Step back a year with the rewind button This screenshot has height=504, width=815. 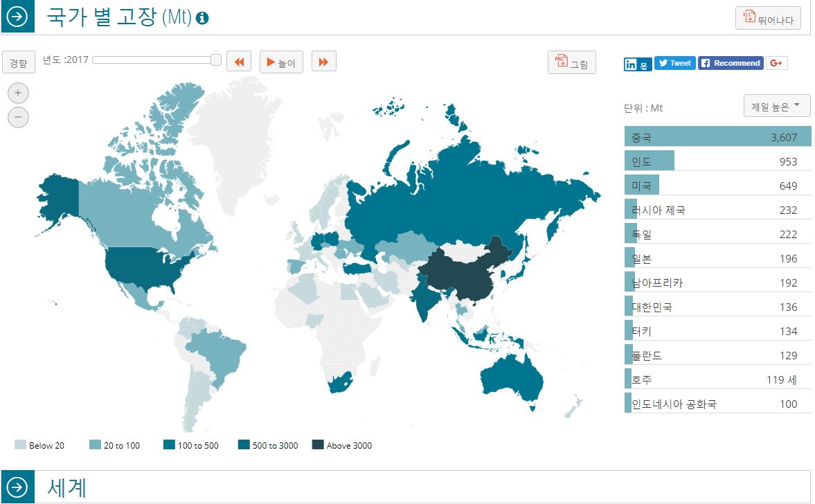[x=238, y=62]
